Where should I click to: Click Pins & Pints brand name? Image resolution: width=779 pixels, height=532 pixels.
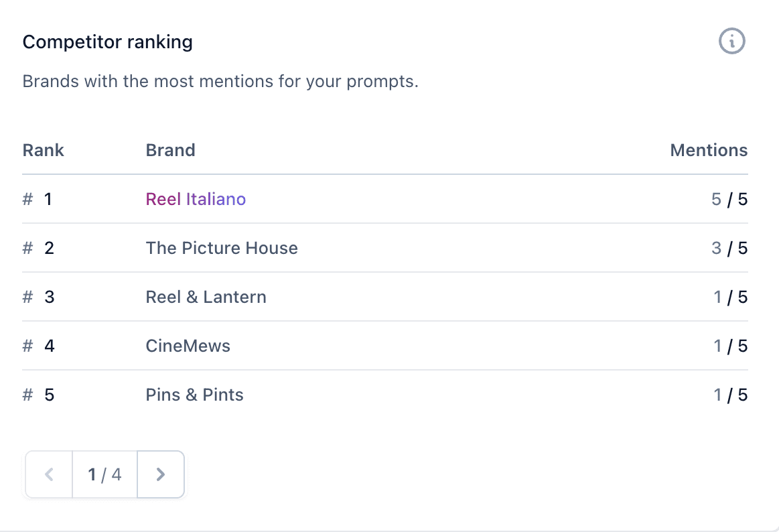[x=194, y=395]
